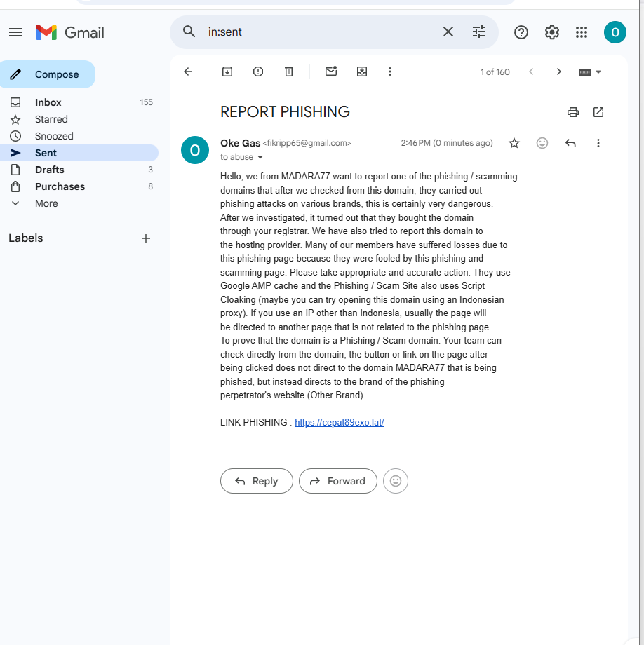Click sender name Oke Gas
Viewport: 644px width, 645px height.
(x=241, y=143)
